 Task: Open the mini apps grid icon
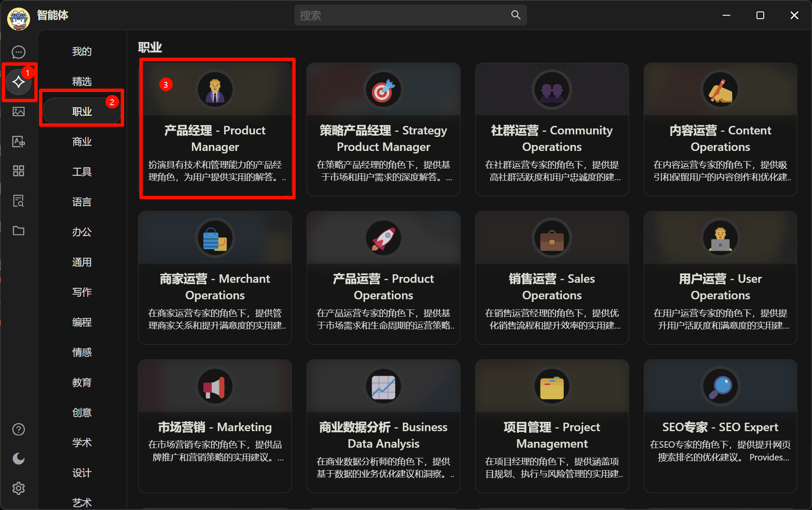tap(19, 171)
